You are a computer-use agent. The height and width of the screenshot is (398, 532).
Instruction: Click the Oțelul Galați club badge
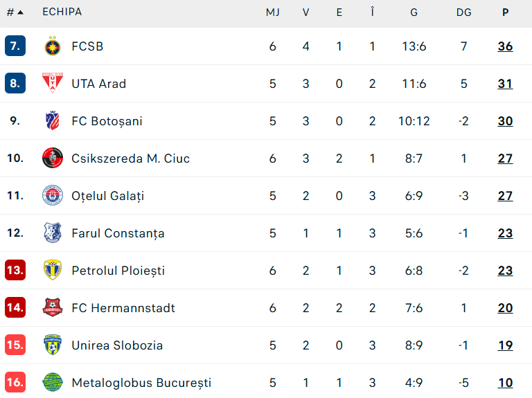(x=52, y=196)
